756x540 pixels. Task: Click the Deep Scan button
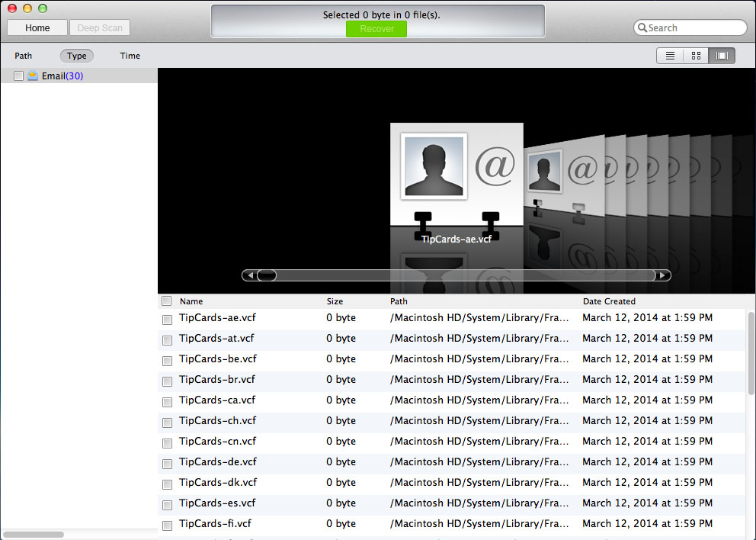point(100,28)
